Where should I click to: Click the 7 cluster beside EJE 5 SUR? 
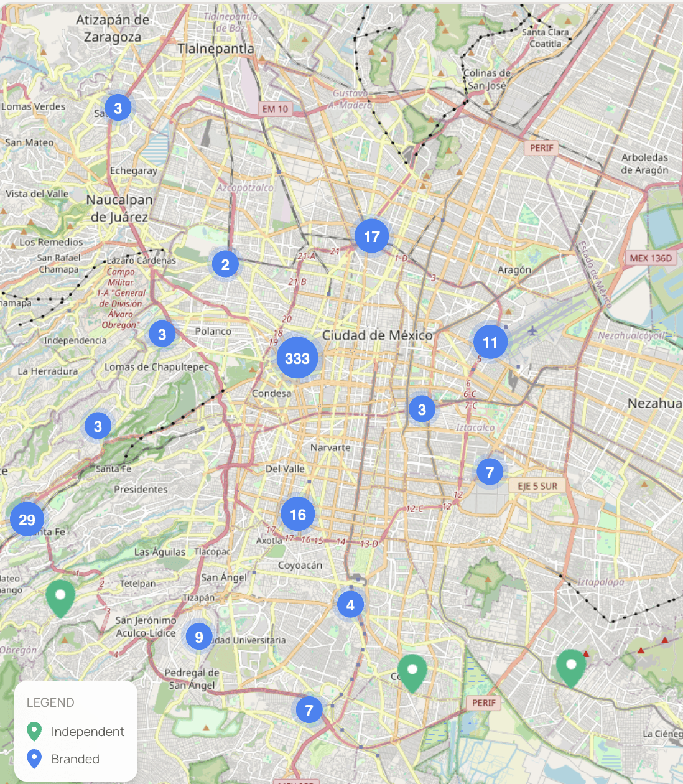(490, 472)
